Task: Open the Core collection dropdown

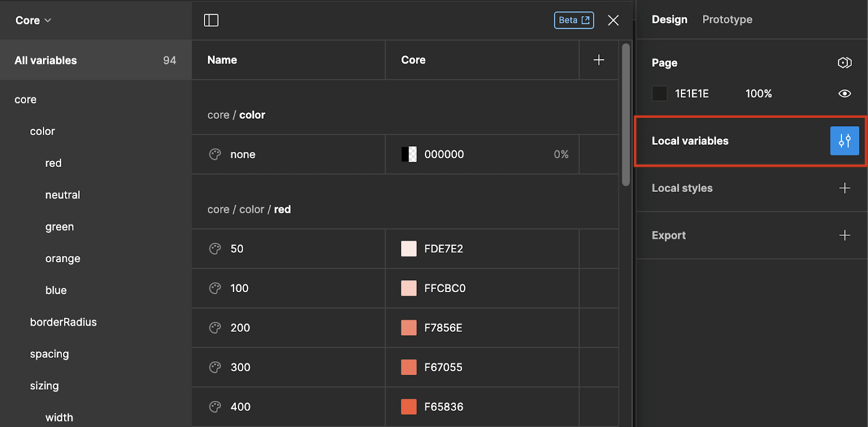Action: click(x=33, y=20)
